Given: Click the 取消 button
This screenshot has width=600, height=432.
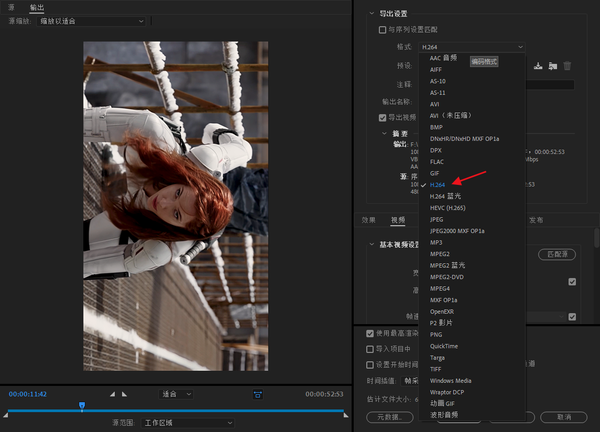Looking at the screenshot, I should pos(564,416).
